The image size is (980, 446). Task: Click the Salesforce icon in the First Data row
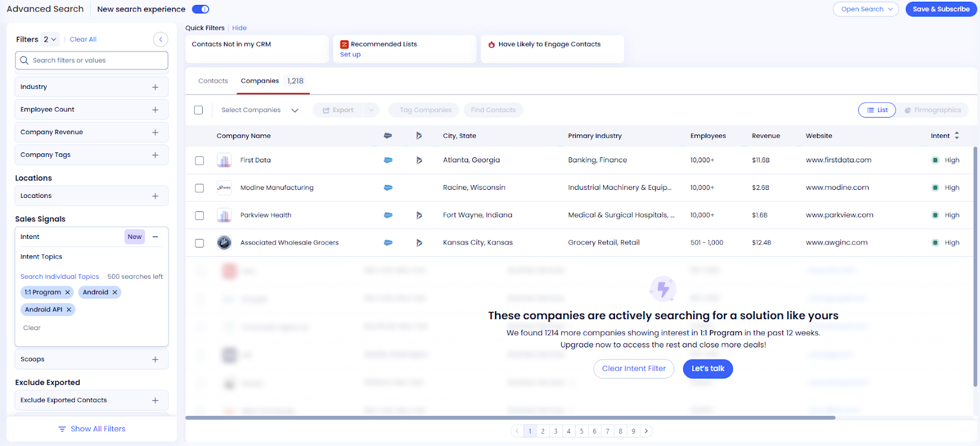tap(388, 160)
